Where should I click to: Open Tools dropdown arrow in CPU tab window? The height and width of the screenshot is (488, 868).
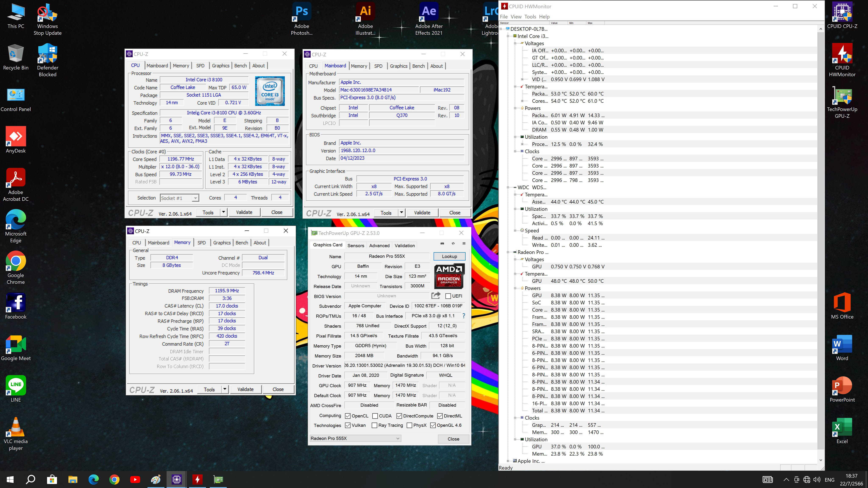(223, 212)
